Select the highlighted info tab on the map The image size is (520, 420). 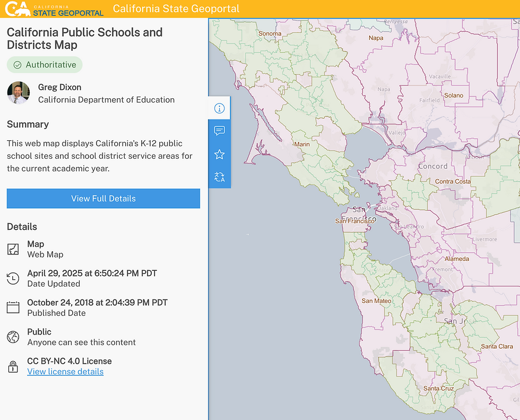219,107
